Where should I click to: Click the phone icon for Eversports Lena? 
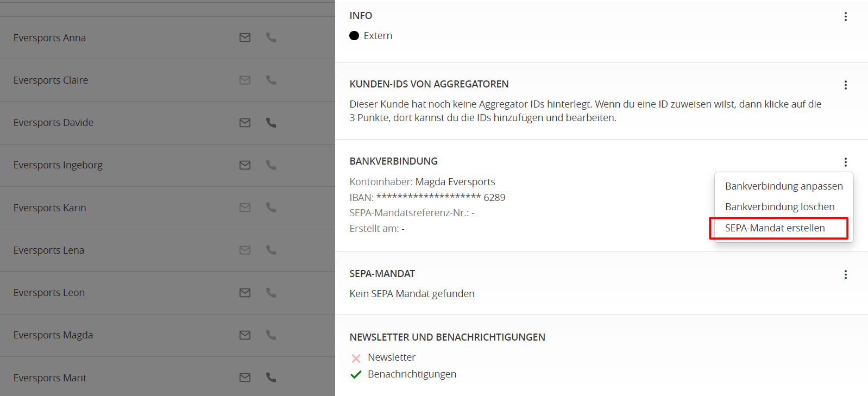point(271,250)
